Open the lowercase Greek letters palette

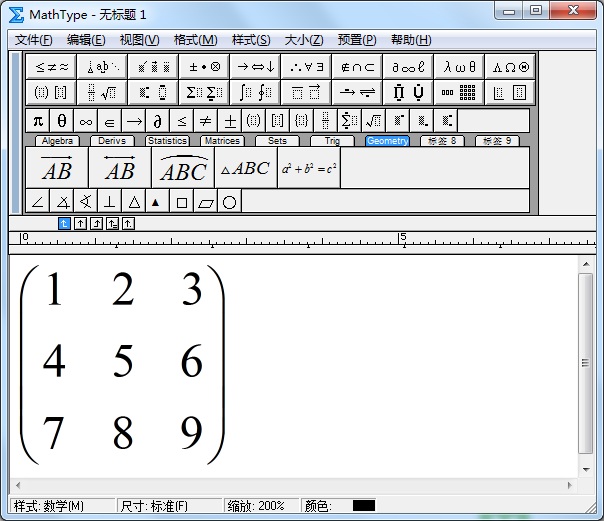click(x=461, y=67)
